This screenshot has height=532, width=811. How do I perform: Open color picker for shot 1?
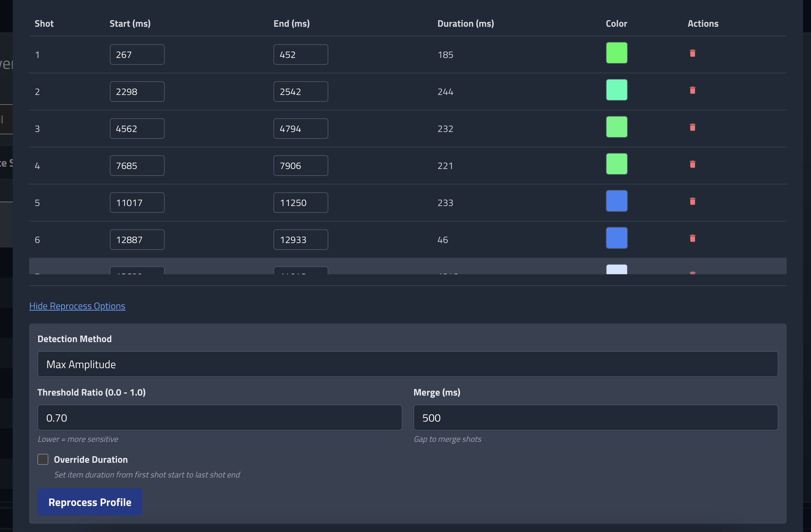click(x=616, y=53)
